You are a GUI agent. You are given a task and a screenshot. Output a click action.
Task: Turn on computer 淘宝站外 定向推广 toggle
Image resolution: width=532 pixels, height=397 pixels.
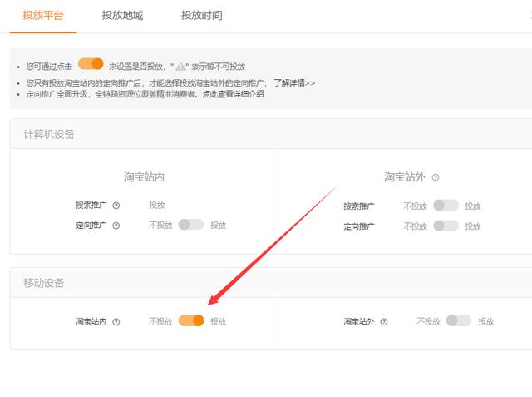pyautogui.click(x=446, y=226)
